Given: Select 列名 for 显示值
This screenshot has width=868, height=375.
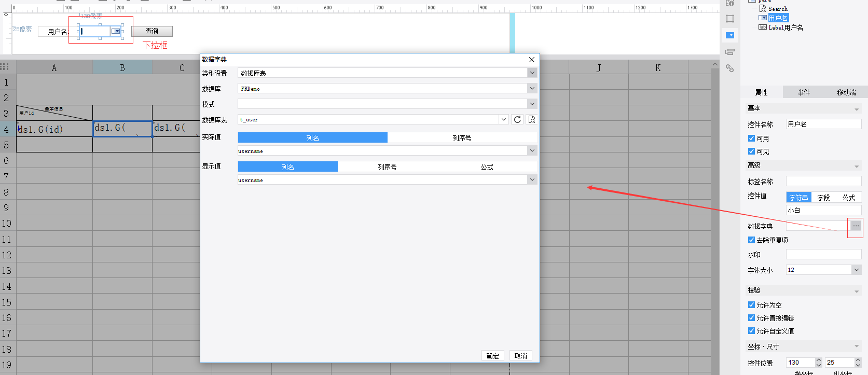Looking at the screenshot, I should (287, 167).
